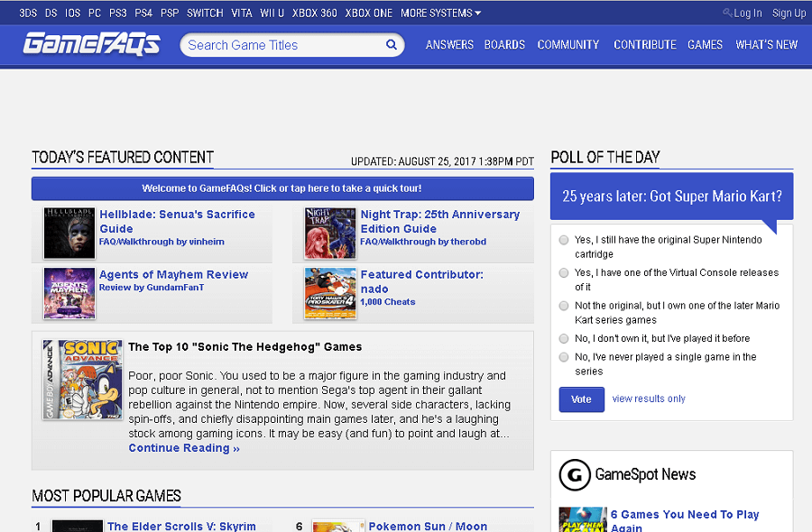Viewport: 812px width, 532px height.
Task: Open the 3DS system link
Action: pyautogui.click(x=28, y=13)
